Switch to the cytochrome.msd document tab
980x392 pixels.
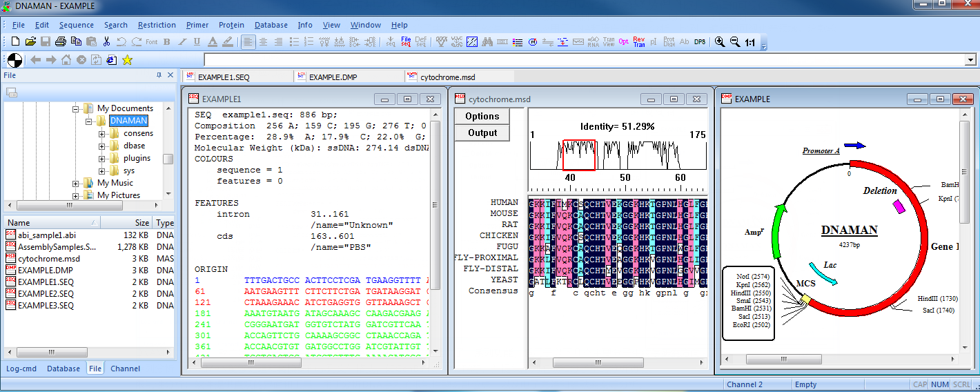(x=448, y=77)
